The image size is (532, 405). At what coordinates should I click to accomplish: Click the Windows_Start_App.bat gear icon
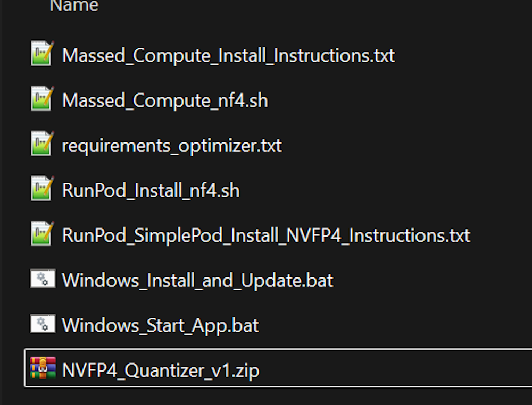[43, 323]
